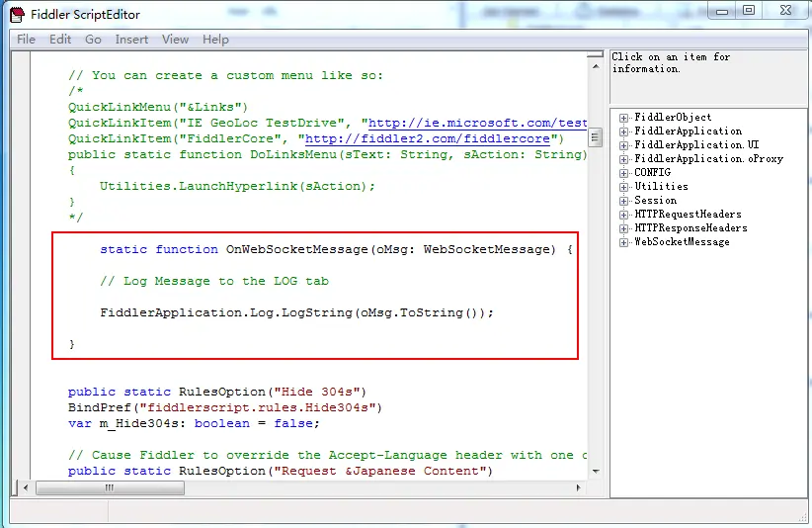Open the fiddler2.com/fiddlercore link
Image resolution: width=812 pixels, height=528 pixels.
pos(427,138)
